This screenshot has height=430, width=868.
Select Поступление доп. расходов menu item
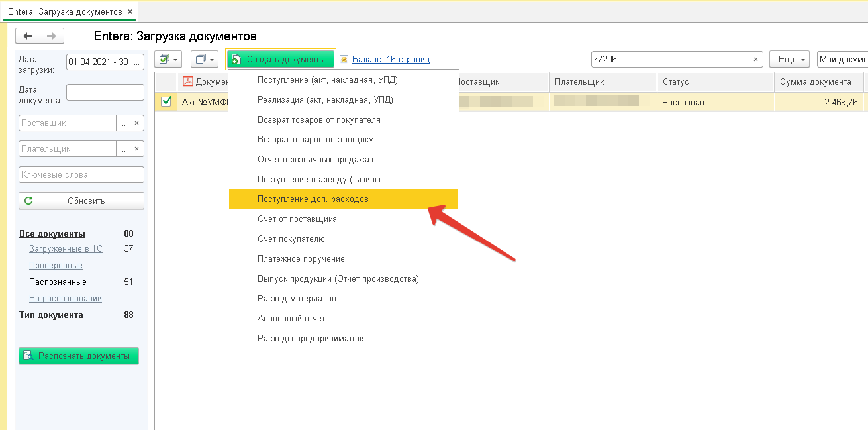pyautogui.click(x=344, y=199)
